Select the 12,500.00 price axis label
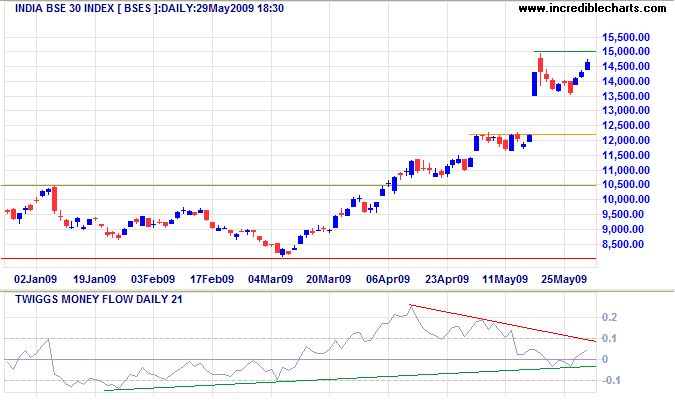The height and width of the screenshot is (400, 675). pos(625,126)
